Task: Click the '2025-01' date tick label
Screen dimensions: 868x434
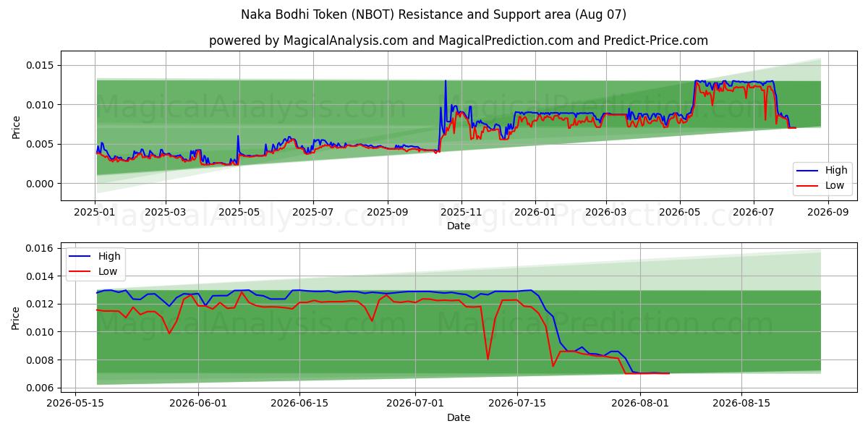Action: (x=95, y=212)
